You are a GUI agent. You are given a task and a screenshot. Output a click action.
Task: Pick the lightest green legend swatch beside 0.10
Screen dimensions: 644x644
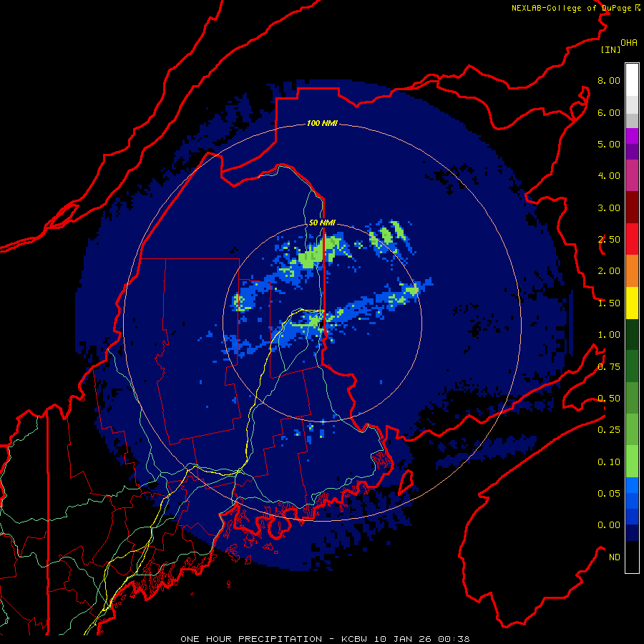(632, 462)
